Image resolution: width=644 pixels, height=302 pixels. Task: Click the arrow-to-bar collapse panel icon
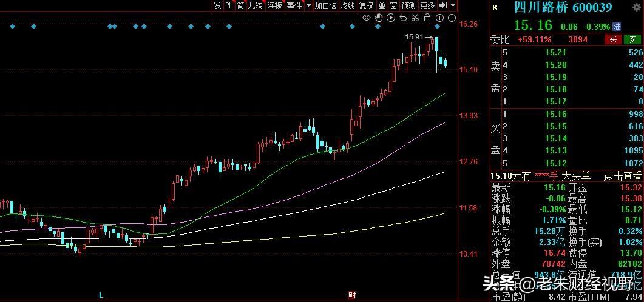pyautogui.click(x=442, y=5)
